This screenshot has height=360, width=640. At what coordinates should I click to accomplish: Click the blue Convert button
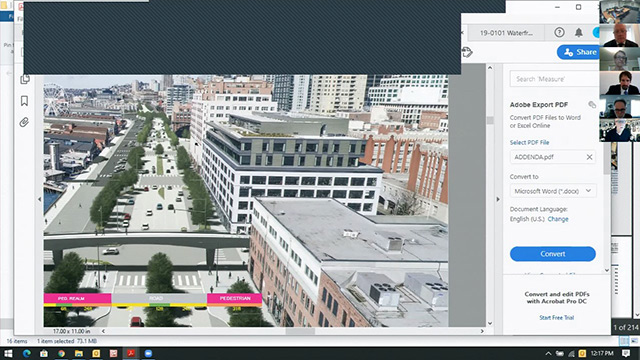click(x=553, y=254)
